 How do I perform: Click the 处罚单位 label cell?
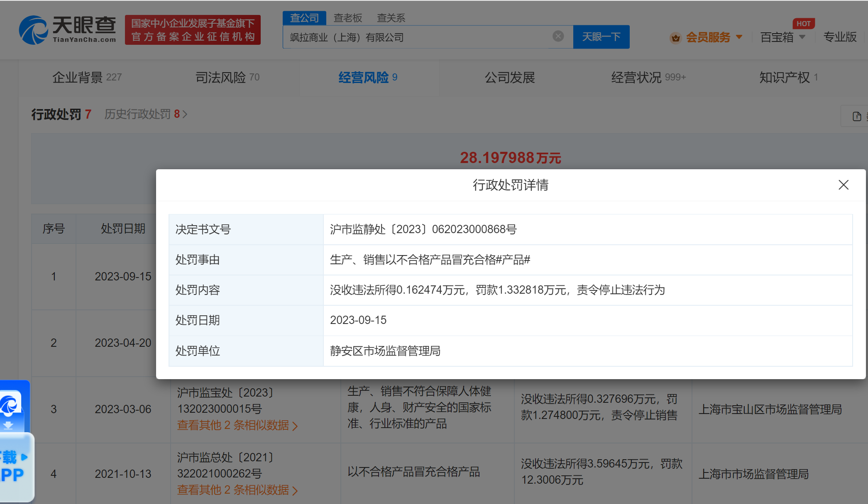(246, 351)
